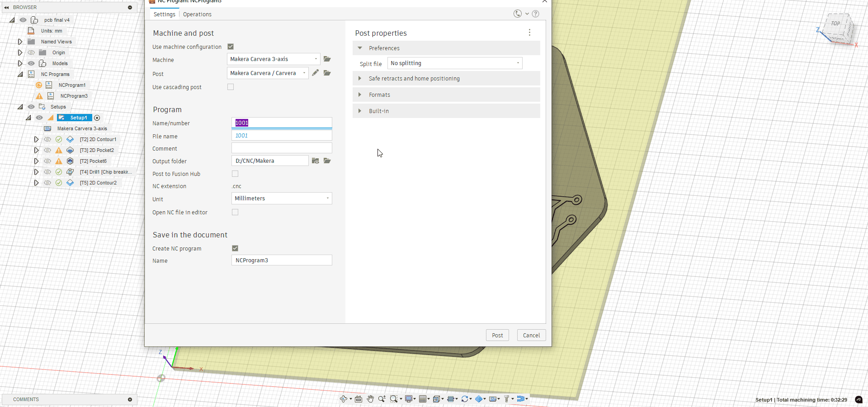Click the Zoom Window magnifier
The height and width of the screenshot is (407, 868).
point(394,399)
